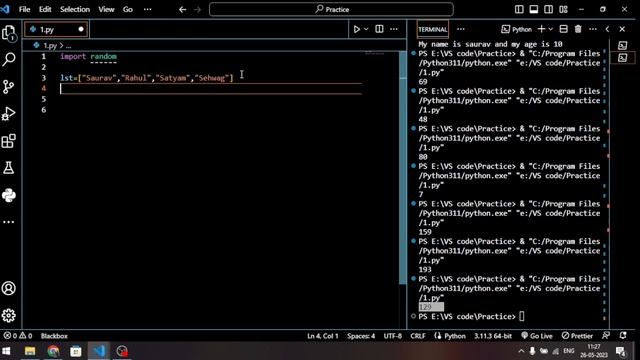Go back with the navigation arrow
Screen dimensions: 640x360
click(182, 9)
